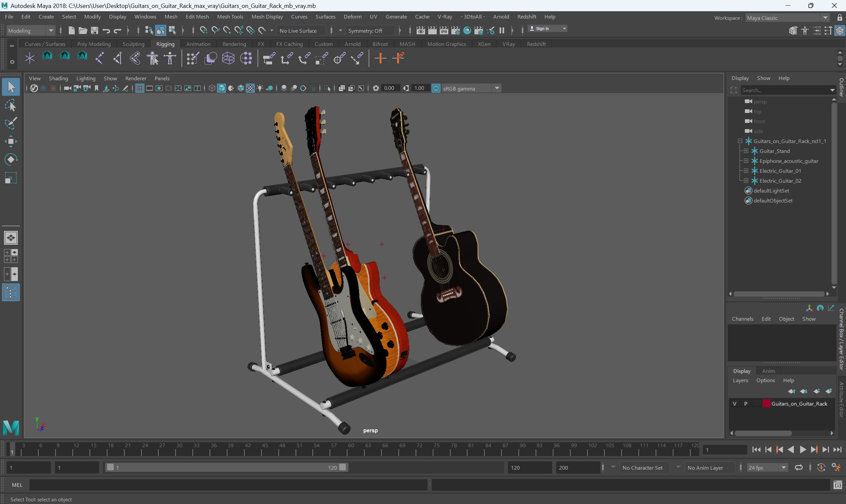The height and width of the screenshot is (504, 846).
Task: Toggle the sRGB gamma view transform button
Action: pos(436,88)
